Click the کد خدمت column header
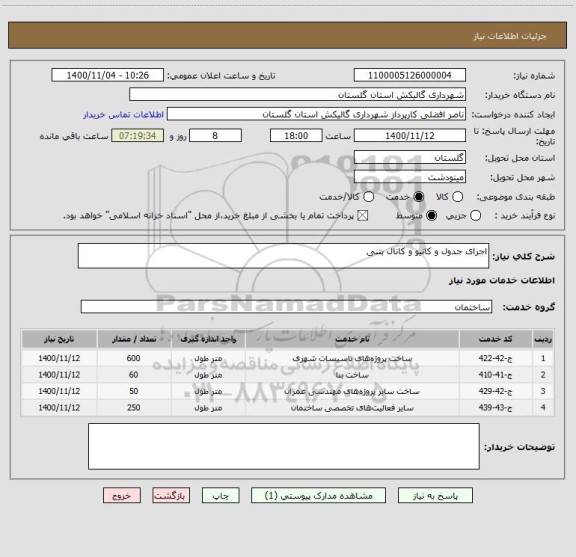576x557 pixels. pos(496,339)
